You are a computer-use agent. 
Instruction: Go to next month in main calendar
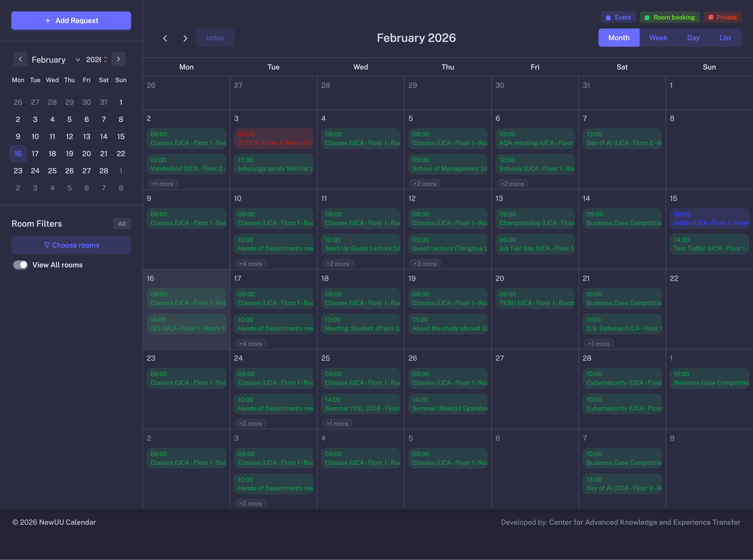[185, 38]
